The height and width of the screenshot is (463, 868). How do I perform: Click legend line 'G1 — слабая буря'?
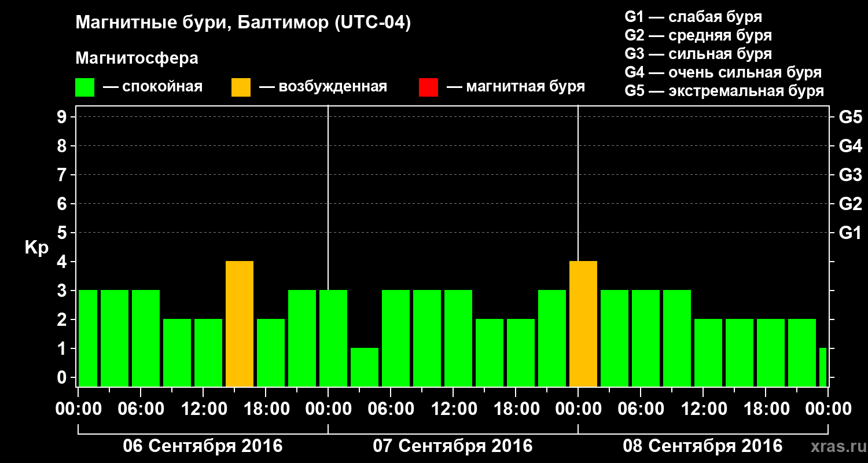(693, 17)
